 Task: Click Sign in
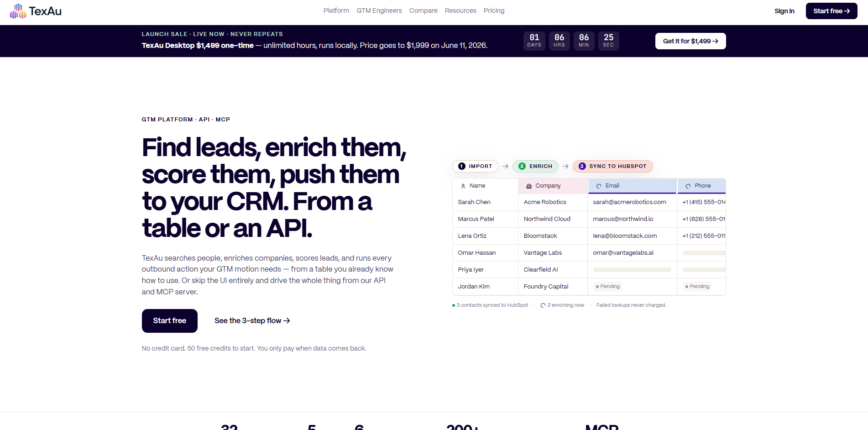coord(784,11)
